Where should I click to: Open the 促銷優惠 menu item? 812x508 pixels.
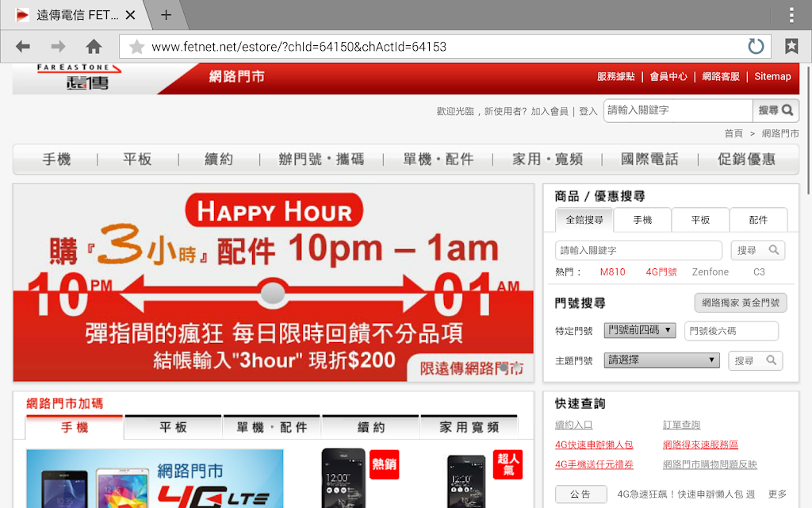[x=746, y=159]
